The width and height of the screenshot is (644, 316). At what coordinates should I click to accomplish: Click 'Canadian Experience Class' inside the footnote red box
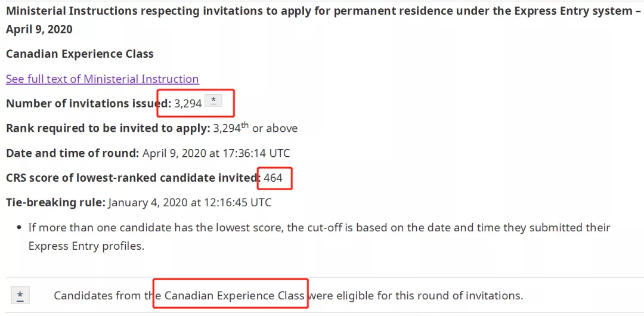pos(234,296)
